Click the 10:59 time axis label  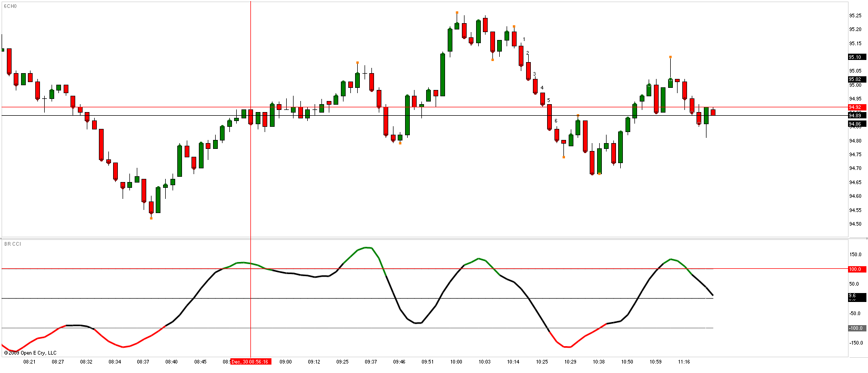click(655, 362)
